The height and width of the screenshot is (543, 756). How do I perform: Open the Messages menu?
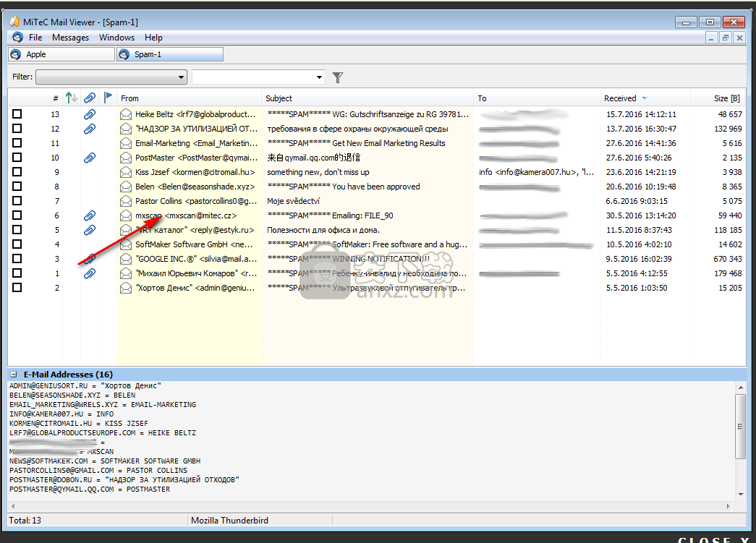[70, 38]
